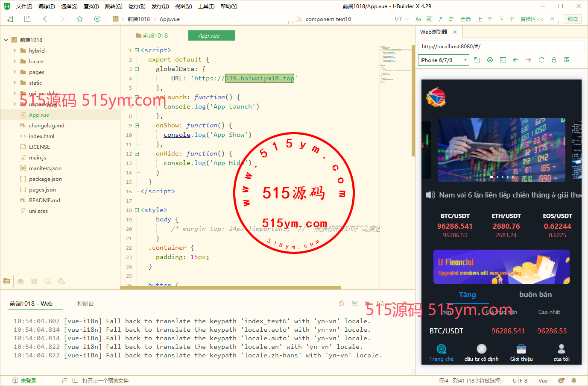Open browser settings gear icon
588x386 pixels.
click(490, 60)
